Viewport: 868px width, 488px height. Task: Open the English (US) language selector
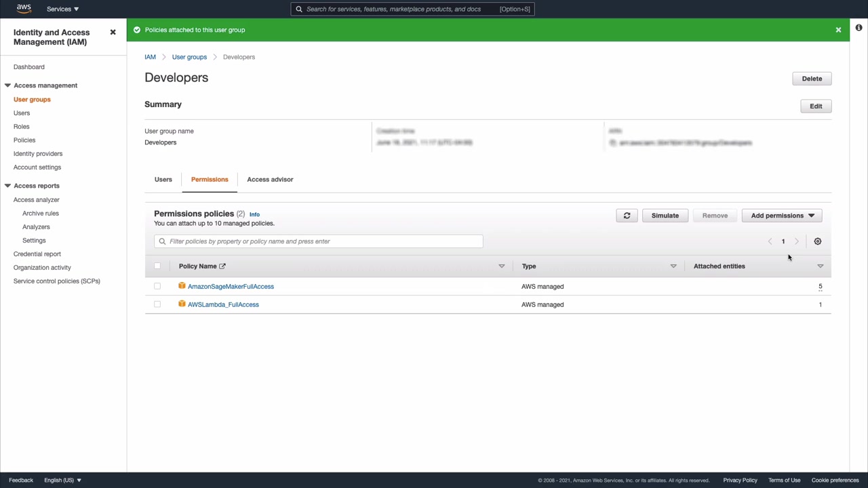(x=62, y=480)
